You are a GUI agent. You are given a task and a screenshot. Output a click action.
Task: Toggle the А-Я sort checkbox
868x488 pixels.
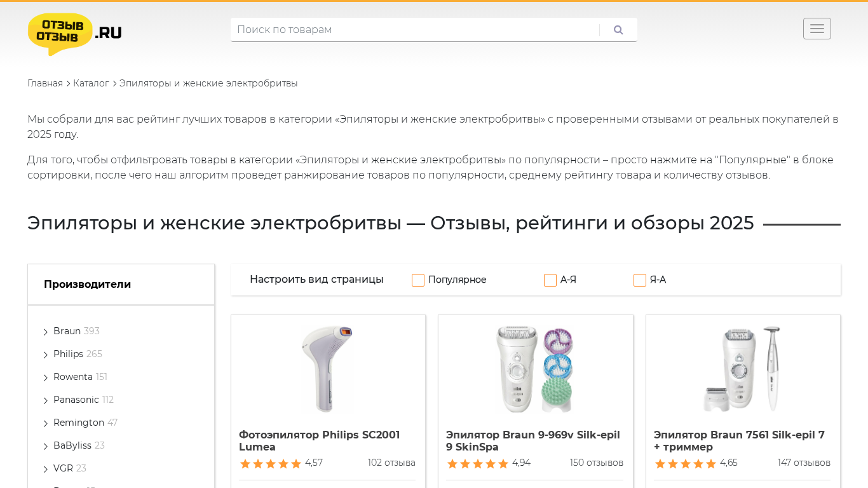550,280
